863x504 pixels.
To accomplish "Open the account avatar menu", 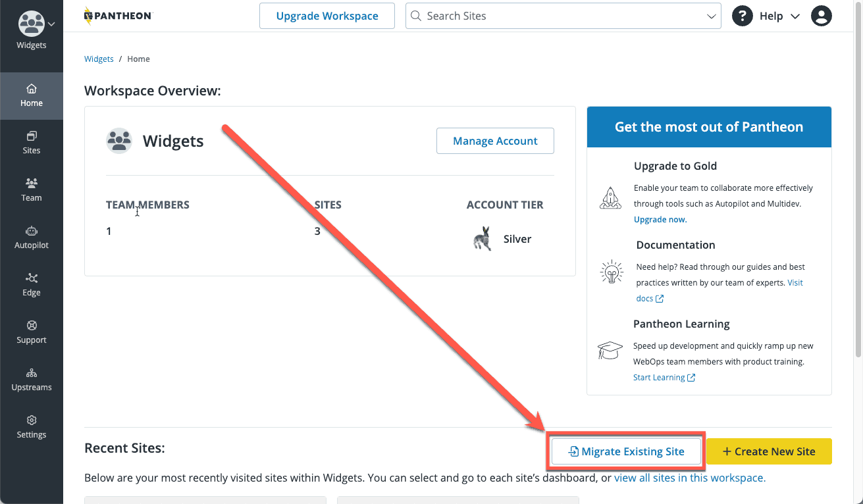I will (x=821, y=15).
